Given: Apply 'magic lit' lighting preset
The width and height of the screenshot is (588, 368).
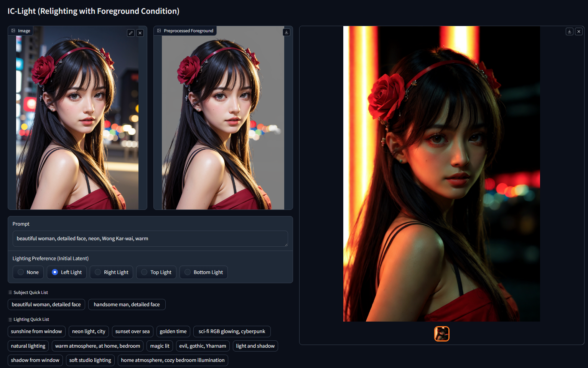Looking at the screenshot, I should coord(160,346).
